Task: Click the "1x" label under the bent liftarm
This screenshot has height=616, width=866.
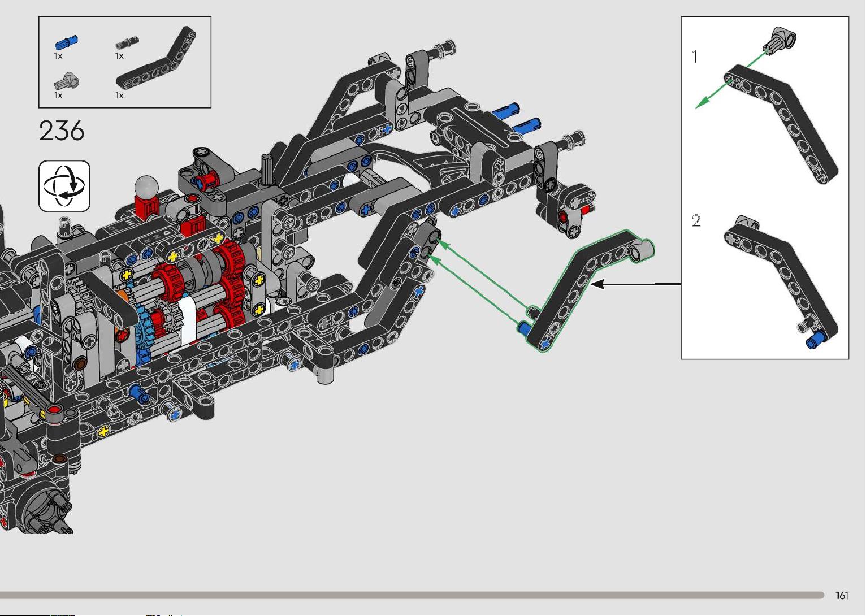Action: pos(119,95)
